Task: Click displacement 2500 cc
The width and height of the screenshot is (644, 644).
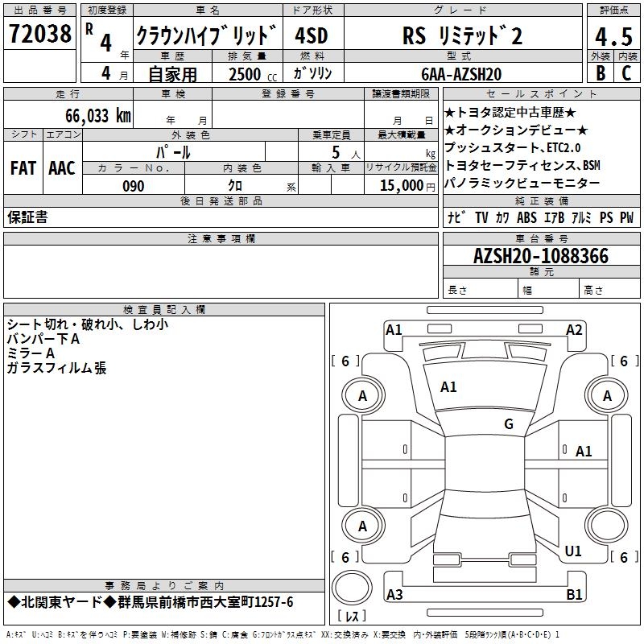Action: point(253,74)
